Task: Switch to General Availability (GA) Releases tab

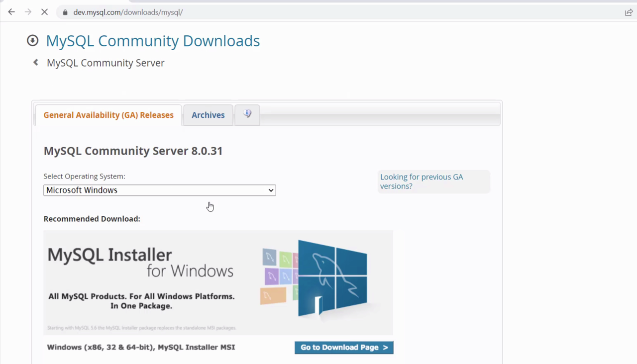Action: tap(108, 115)
